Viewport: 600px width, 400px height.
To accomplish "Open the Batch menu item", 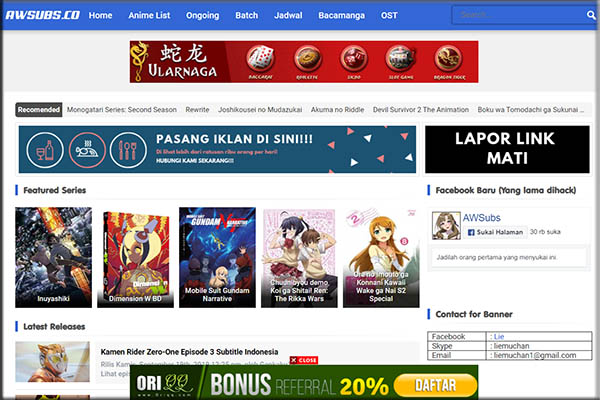I will pyautogui.click(x=246, y=15).
